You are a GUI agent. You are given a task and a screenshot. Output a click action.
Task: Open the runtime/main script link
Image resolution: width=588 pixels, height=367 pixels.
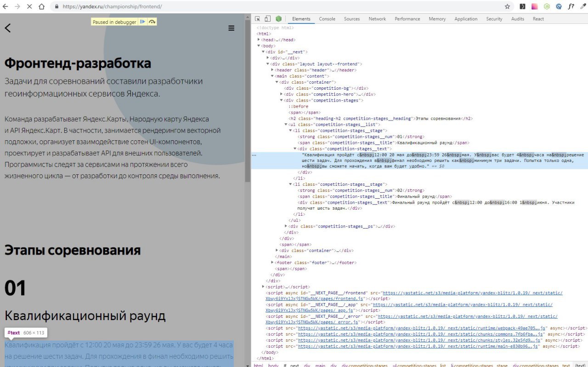418,346
